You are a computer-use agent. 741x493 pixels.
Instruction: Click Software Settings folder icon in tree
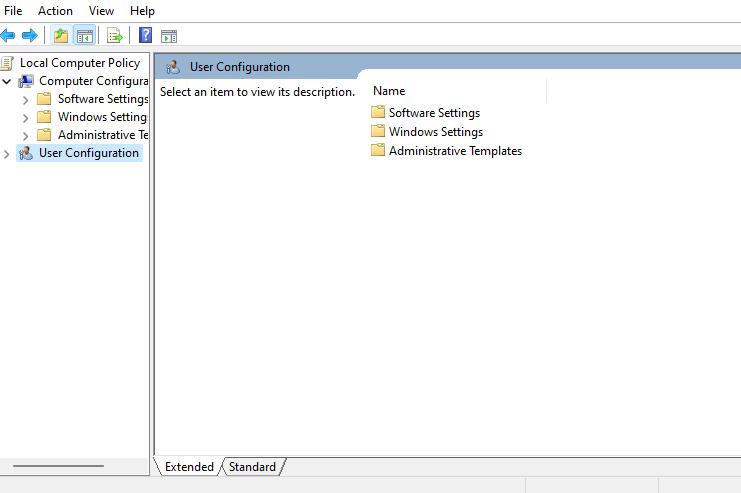point(44,99)
